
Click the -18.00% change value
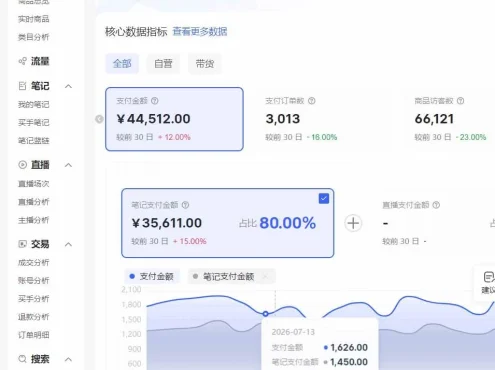click(x=322, y=137)
